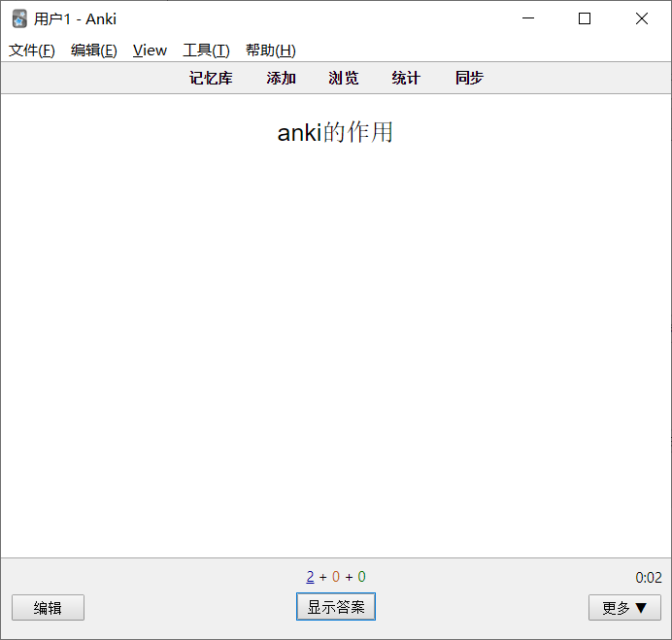672x640 pixels.
Task: Click 同步 to sync
Action: click(469, 78)
